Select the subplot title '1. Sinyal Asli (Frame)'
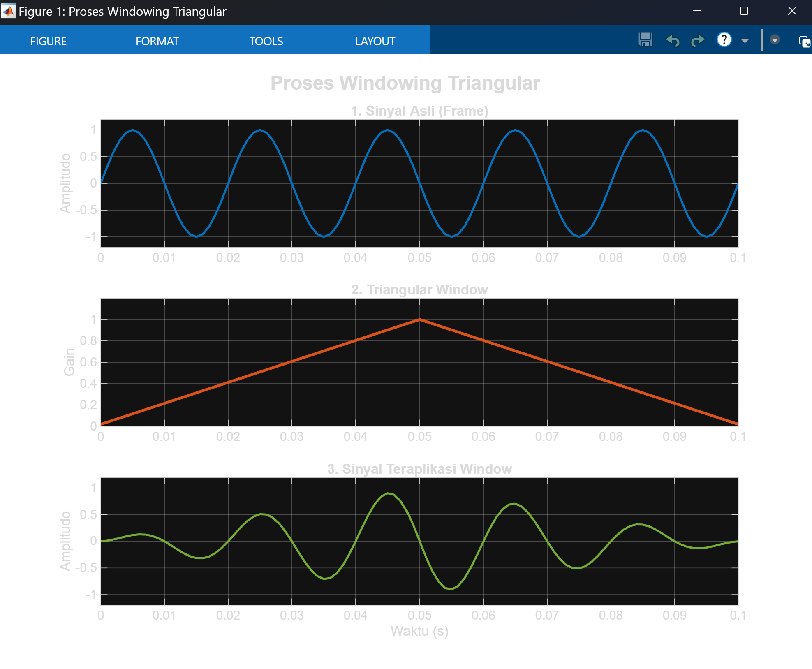 coord(419,111)
